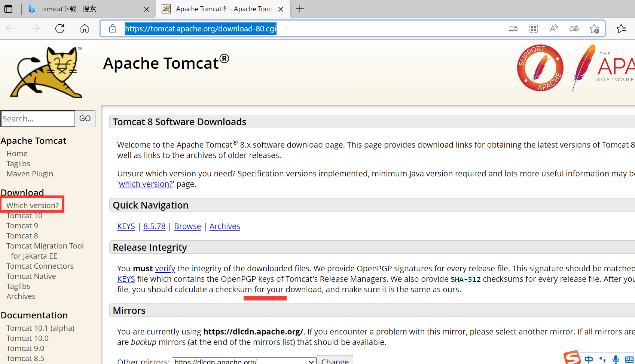
Task: Open Tomcat 9.0 documentation
Action: click(25, 348)
